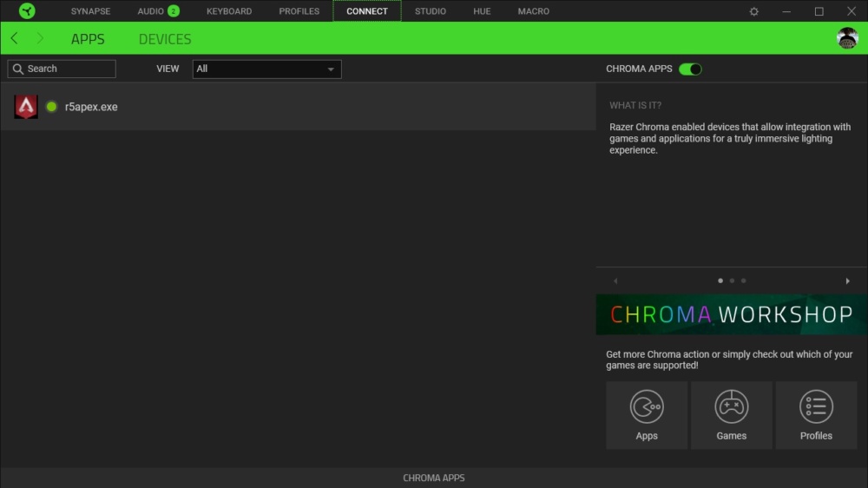Disable the Chroma Apps toggle

click(x=690, y=69)
